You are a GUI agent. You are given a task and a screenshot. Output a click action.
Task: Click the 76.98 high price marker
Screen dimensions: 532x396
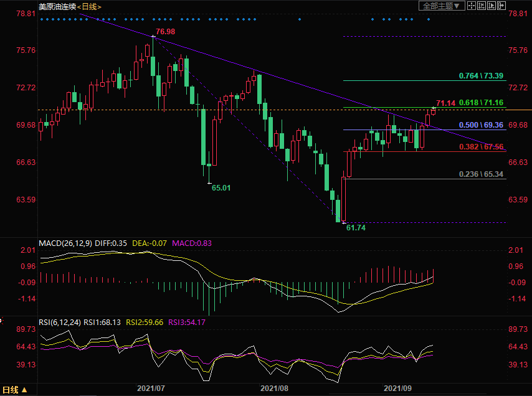coord(164,31)
